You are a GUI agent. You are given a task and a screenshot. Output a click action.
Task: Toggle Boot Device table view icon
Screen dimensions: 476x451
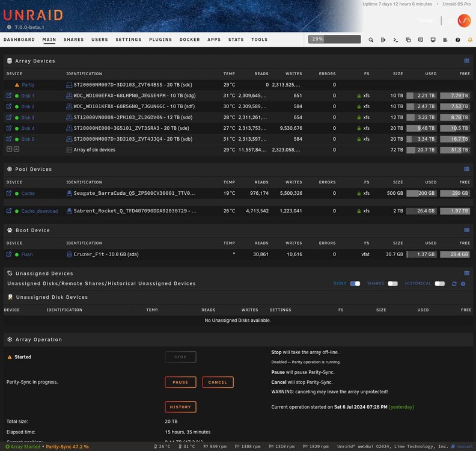tap(466, 230)
